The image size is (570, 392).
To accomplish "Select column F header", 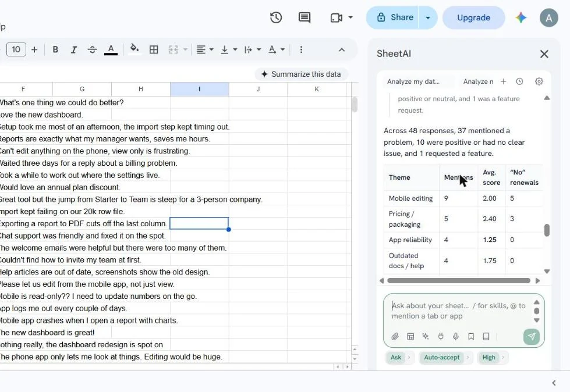I will click(23, 89).
